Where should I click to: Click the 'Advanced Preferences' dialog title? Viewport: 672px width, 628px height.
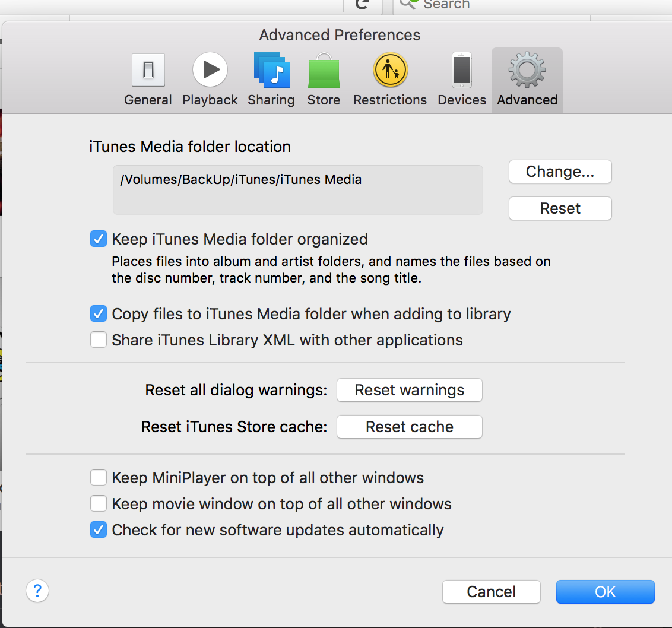pos(340,35)
